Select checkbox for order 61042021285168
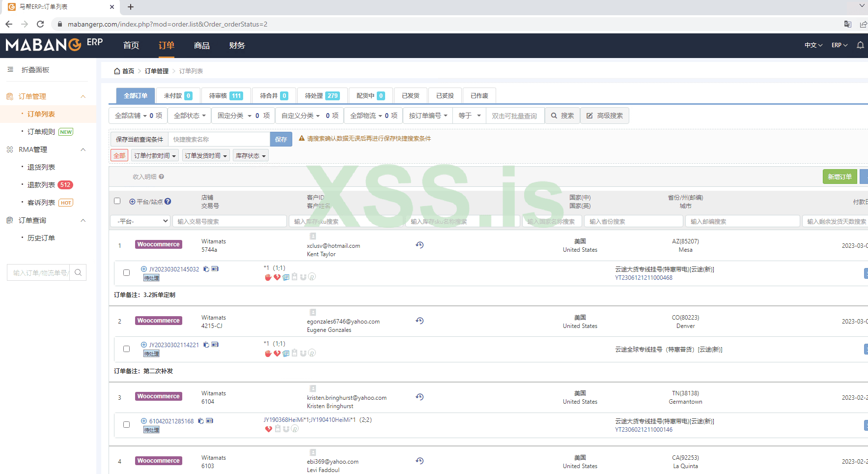868x474 pixels. coord(126,425)
